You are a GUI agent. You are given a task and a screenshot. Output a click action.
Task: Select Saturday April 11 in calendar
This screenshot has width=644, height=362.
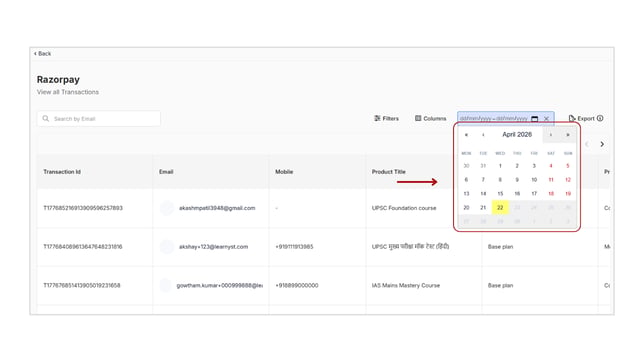[x=551, y=180]
